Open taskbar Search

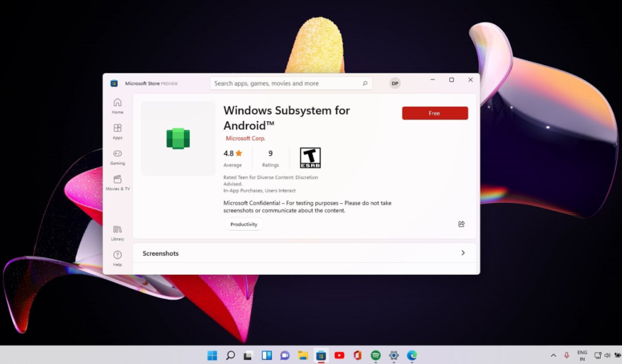pyautogui.click(x=230, y=356)
